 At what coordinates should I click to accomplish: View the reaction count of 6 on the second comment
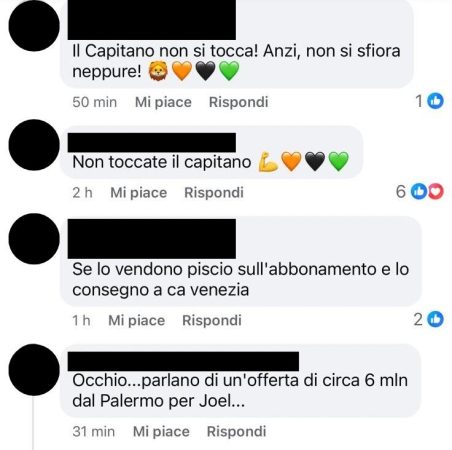coord(401,192)
